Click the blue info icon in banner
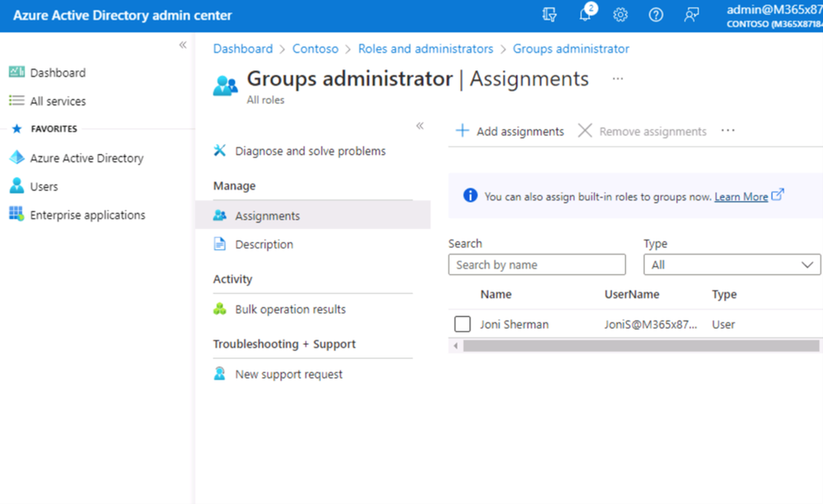The width and height of the screenshot is (823, 504). pyautogui.click(x=470, y=196)
